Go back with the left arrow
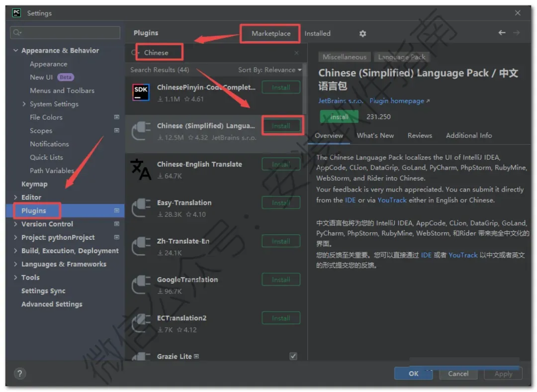The width and height of the screenshot is (537, 392). (502, 32)
